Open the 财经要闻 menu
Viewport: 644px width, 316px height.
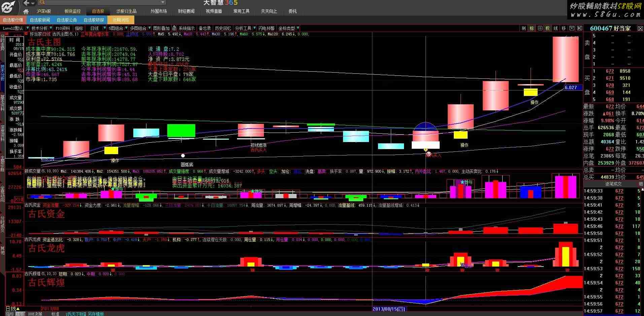(186, 11)
